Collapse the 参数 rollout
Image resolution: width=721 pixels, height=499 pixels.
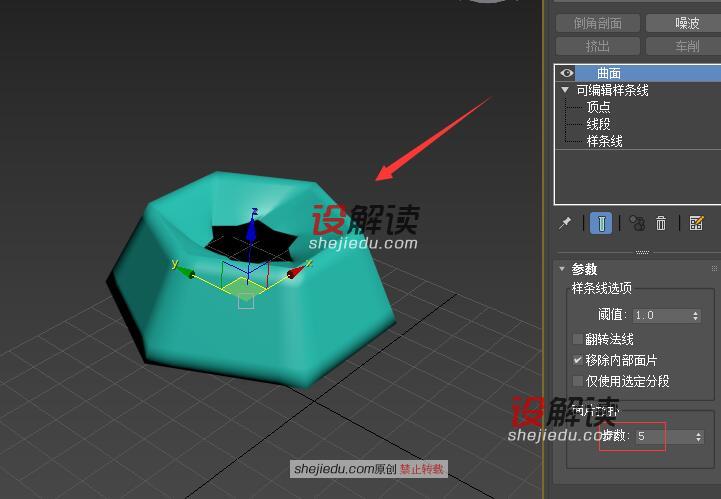tap(562, 269)
